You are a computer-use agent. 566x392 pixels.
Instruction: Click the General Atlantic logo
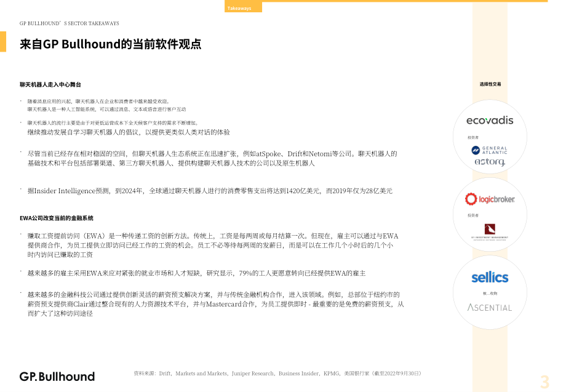click(490, 150)
